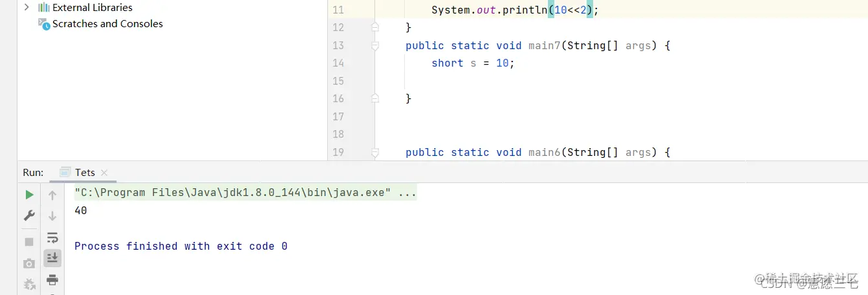Collapse the main6 method fold marker
The height and width of the screenshot is (295, 868).
coord(374,152)
